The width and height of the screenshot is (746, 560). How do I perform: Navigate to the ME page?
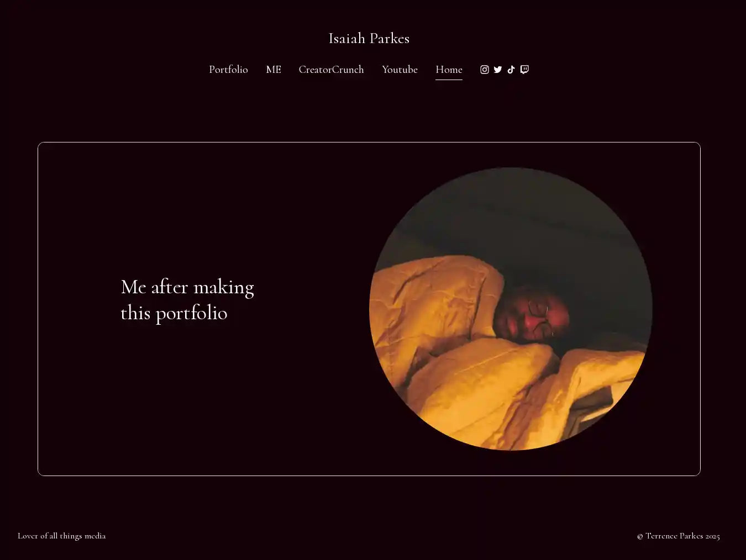[274, 70]
